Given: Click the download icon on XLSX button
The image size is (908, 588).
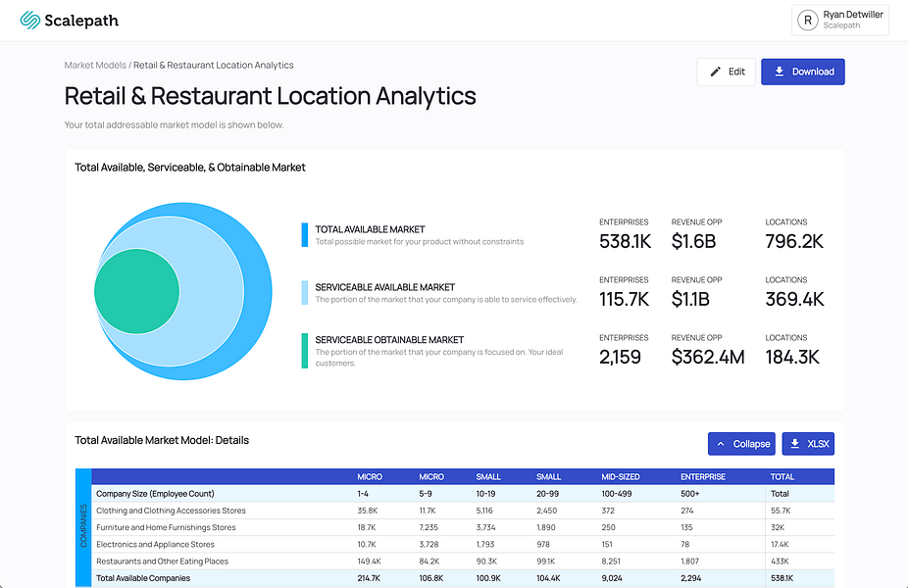Looking at the screenshot, I should pos(795,444).
